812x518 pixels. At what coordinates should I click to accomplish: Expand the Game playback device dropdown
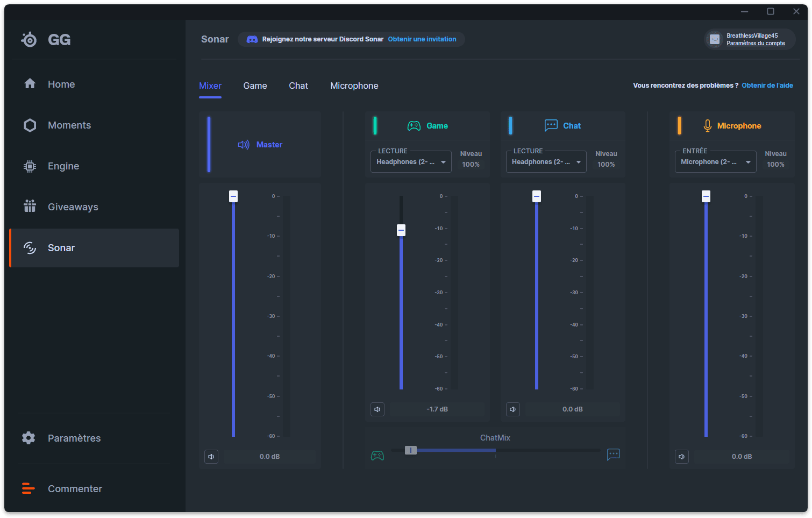point(411,162)
